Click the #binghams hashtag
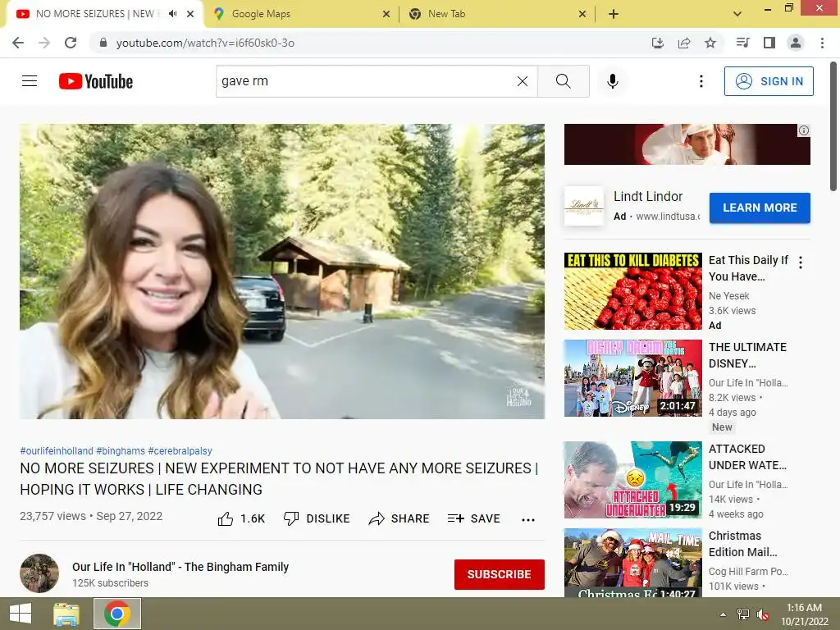This screenshot has width=840, height=630. click(121, 451)
